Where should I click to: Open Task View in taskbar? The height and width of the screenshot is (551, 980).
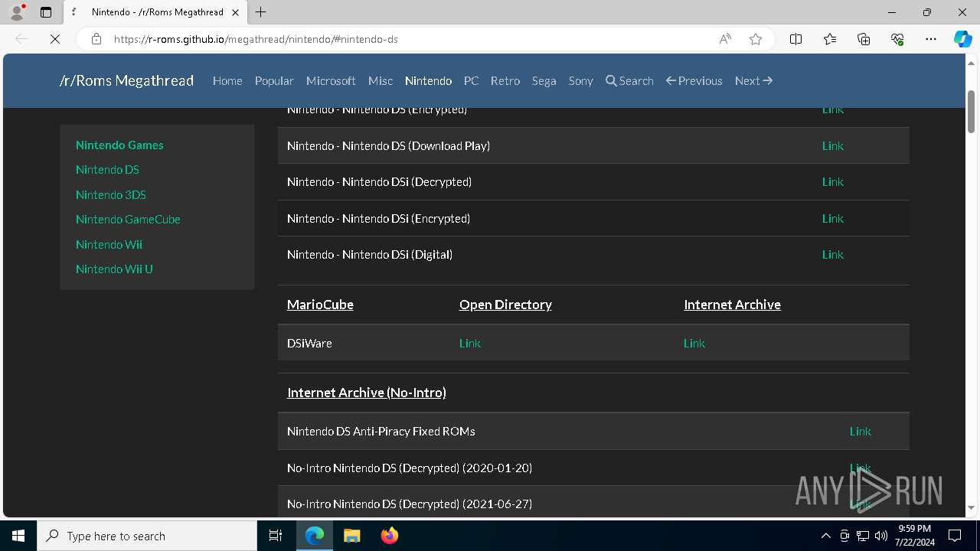click(x=276, y=536)
